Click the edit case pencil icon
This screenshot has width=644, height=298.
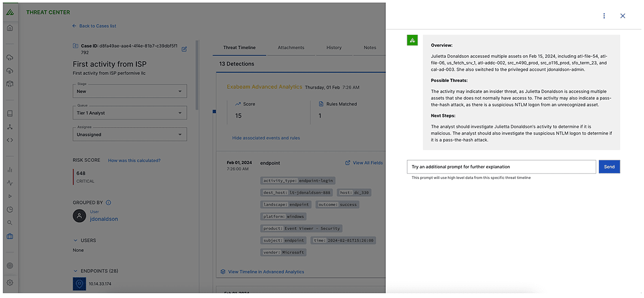(184, 49)
